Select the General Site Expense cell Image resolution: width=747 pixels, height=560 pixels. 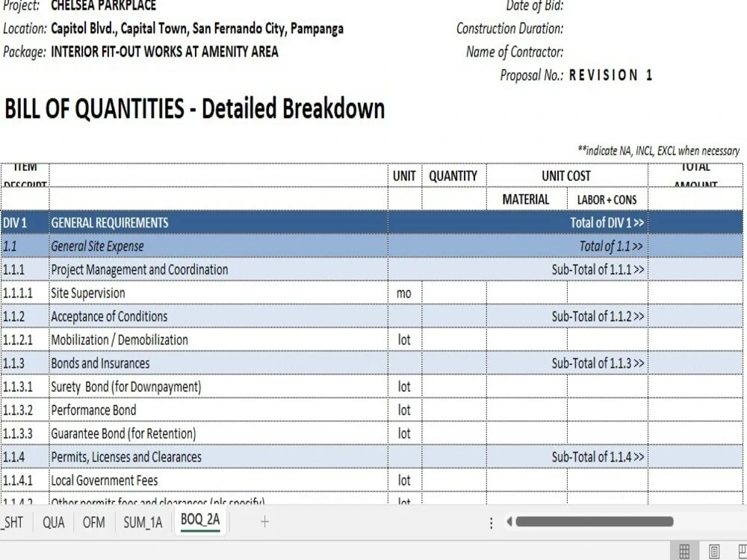coord(218,246)
